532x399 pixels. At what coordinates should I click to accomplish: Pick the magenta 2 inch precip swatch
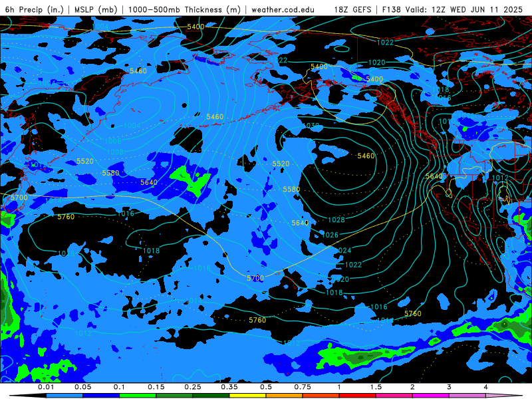click(x=431, y=396)
